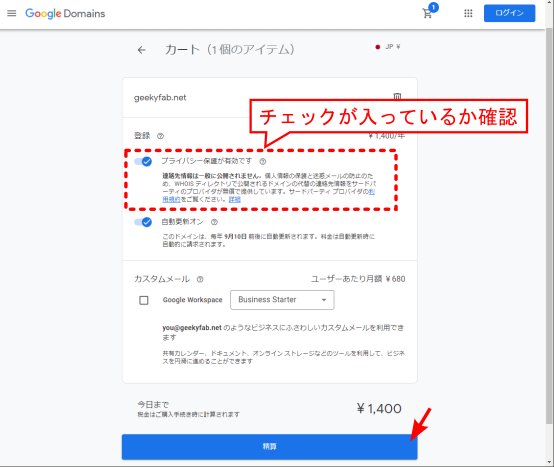Click the blue ログイン button
Screen dimensions: 554x467
pos(509,13)
